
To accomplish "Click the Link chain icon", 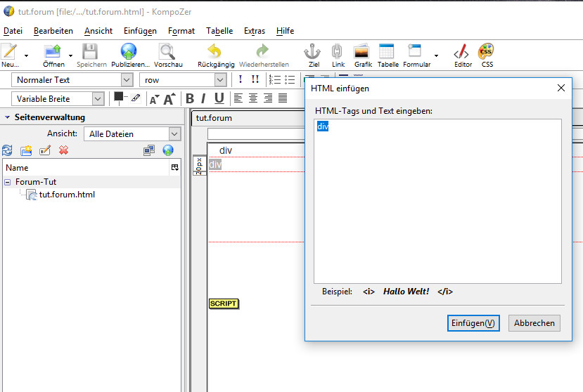I will (x=337, y=51).
